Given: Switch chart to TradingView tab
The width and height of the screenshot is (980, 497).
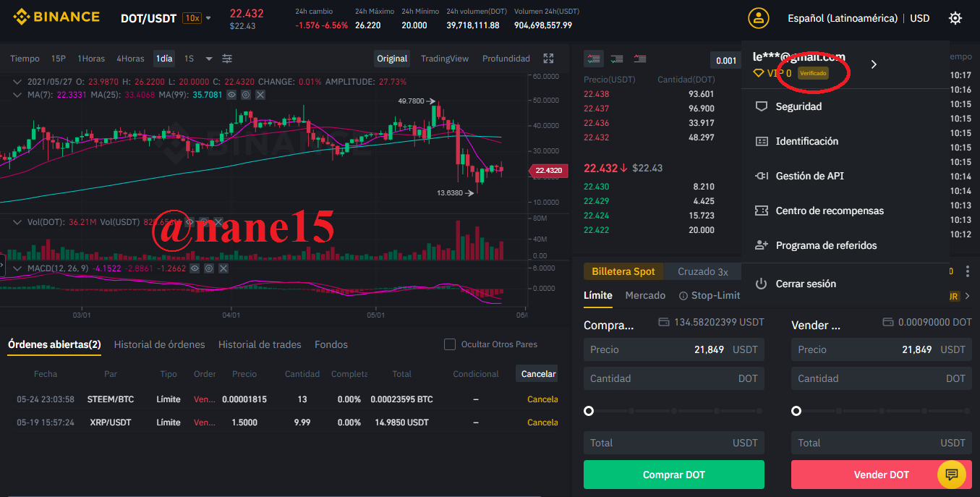Looking at the screenshot, I should (445, 59).
